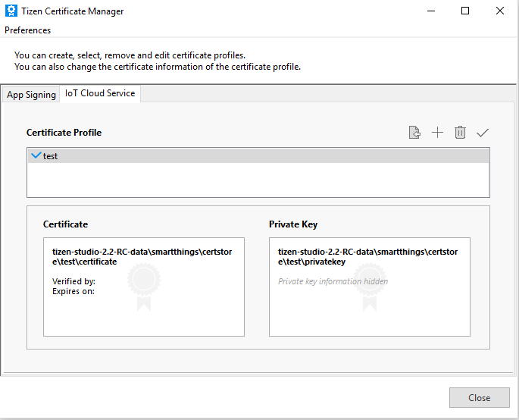Open the Preferences menu
This screenshot has height=420, width=519.
(28, 30)
